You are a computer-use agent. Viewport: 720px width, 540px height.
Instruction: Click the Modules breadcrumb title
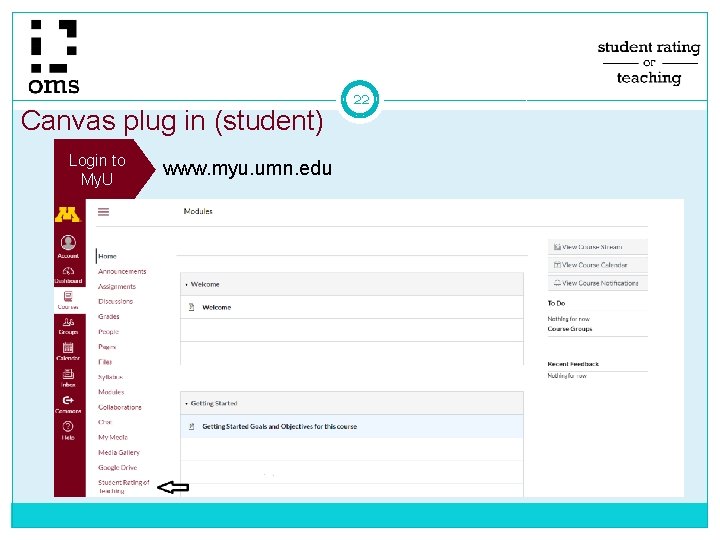click(198, 211)
